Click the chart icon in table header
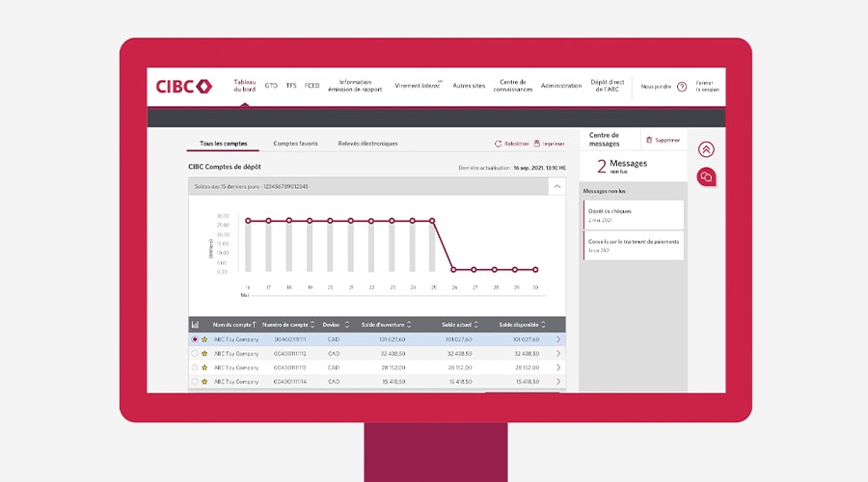868x482 pixels. click(x=195, y=325)
